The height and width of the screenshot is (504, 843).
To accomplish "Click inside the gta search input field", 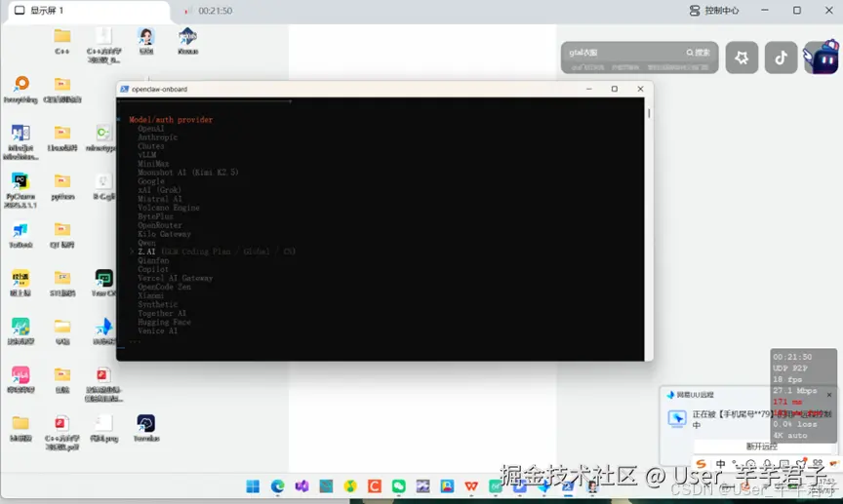I will point(623,53).
